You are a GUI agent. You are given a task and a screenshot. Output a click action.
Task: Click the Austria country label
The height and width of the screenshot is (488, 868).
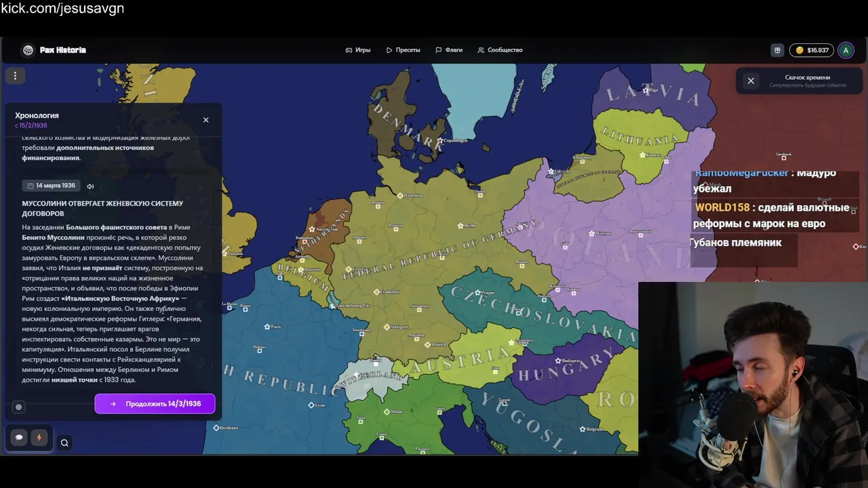pyautogui.click(x=460, y=361)
